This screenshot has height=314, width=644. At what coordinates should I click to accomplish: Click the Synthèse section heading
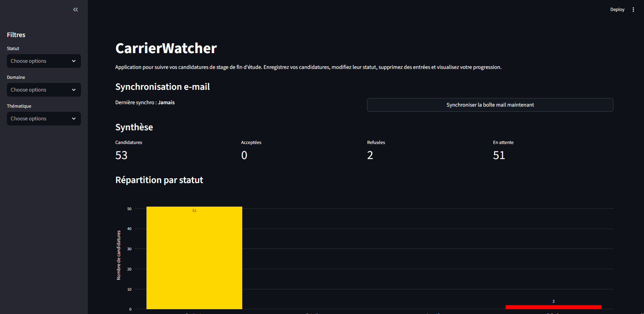(x=134, y=127)
